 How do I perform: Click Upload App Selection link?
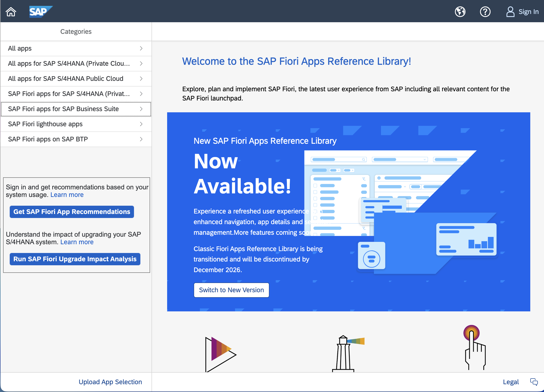point(110,382)
